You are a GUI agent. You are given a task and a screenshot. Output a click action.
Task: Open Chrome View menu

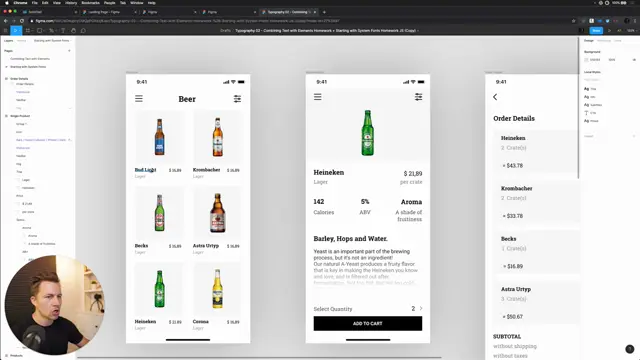tap(57, 3)
